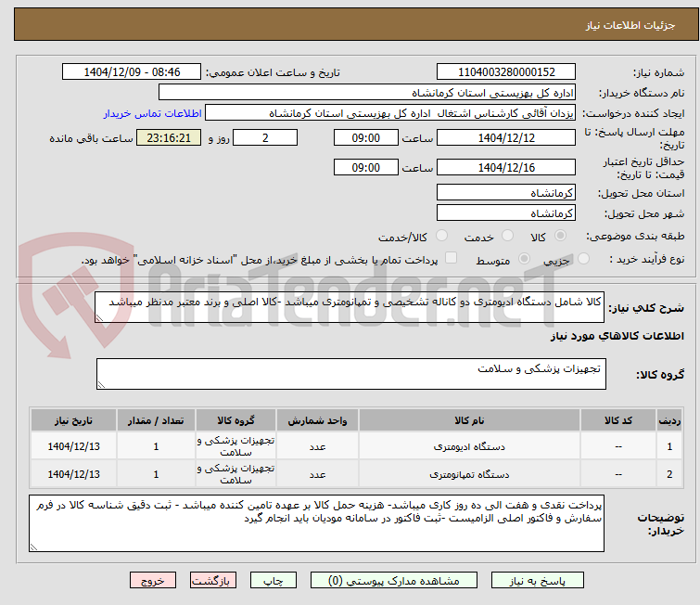This screenshot has width=700, height=605.
Task: Click the 'تاریخ نیاز' column header
Action: tap(73, 420)
